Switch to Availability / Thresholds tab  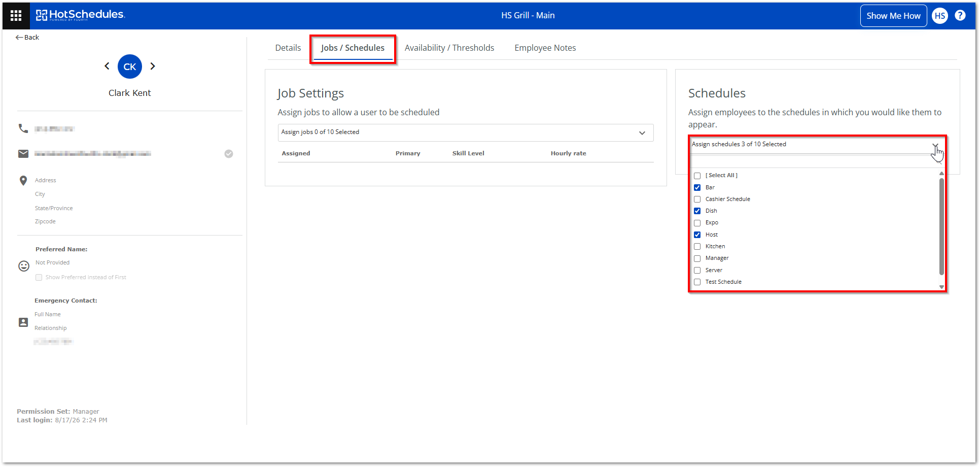tap(449, 48)
